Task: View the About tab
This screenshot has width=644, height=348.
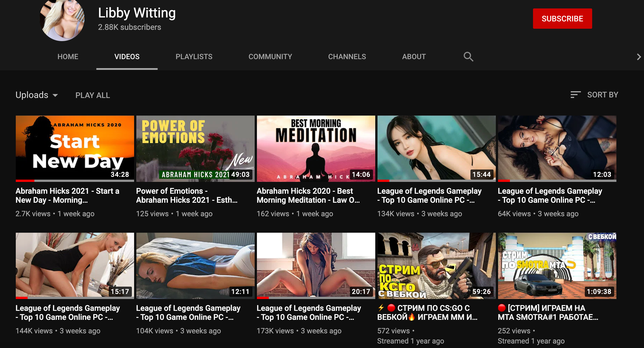Action: click(x=414, y=57)
